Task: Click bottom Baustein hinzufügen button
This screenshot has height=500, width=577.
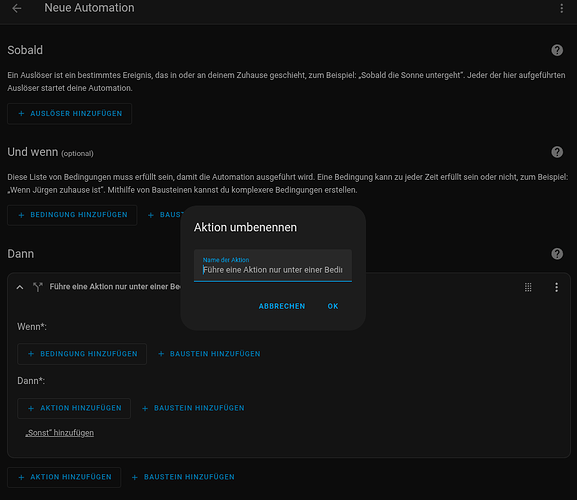Action: [x=183, y=477]
